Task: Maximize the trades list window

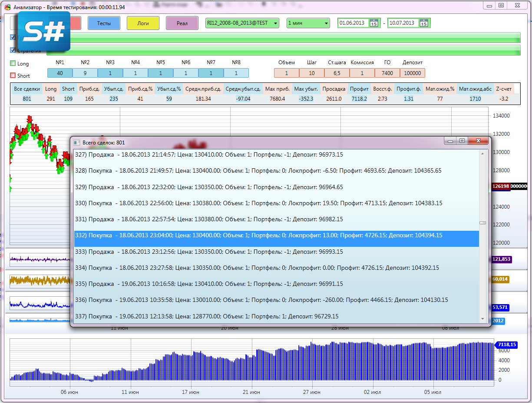Action: pos(462,141)
